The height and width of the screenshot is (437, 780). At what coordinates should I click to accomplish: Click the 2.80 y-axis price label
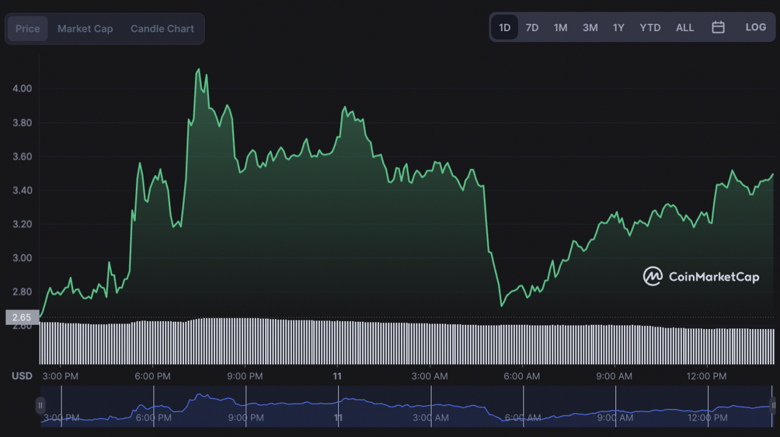(22, 292)
